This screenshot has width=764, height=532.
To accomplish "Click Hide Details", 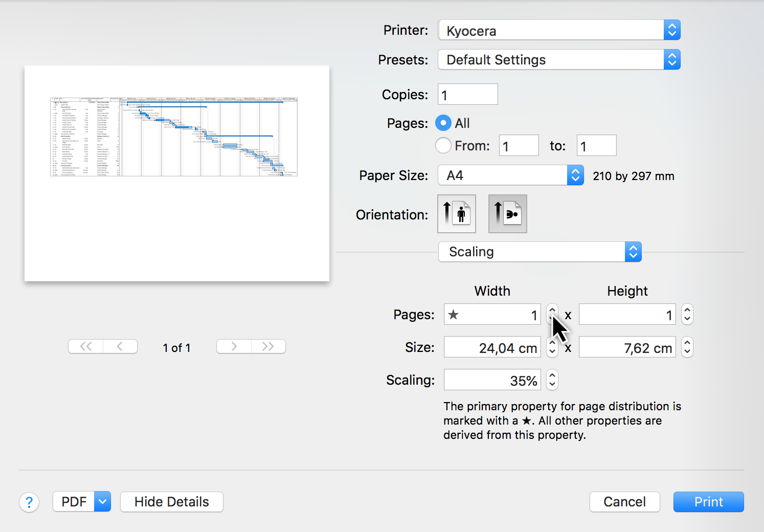I will tap(171, 502).
